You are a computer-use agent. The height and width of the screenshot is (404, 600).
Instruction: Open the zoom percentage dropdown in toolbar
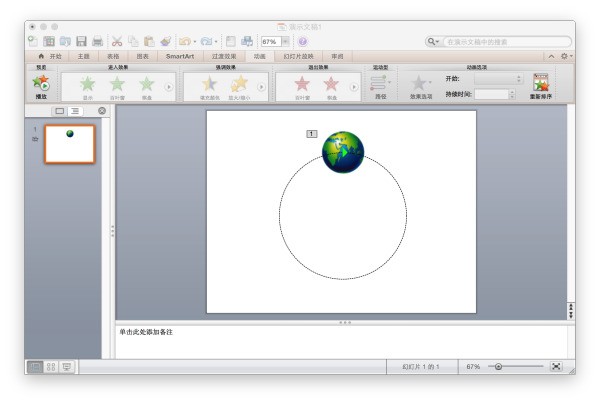tap(285, 42)
